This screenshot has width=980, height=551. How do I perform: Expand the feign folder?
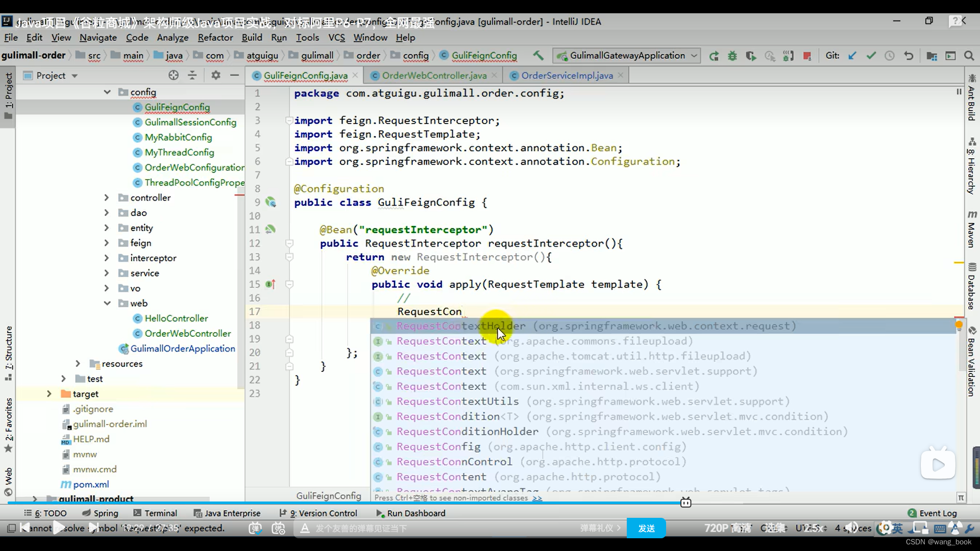(107, 243)
